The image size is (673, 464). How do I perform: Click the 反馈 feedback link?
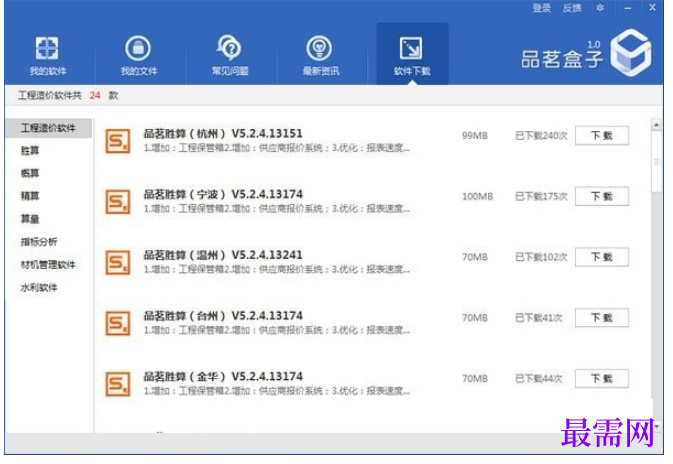pyautogui.click(x=572, y=8)
